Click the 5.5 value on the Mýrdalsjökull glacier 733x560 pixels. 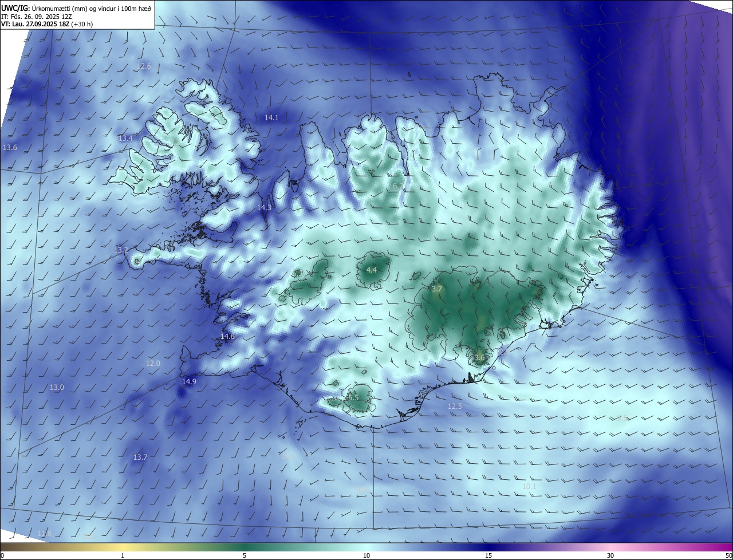[353, 397]
